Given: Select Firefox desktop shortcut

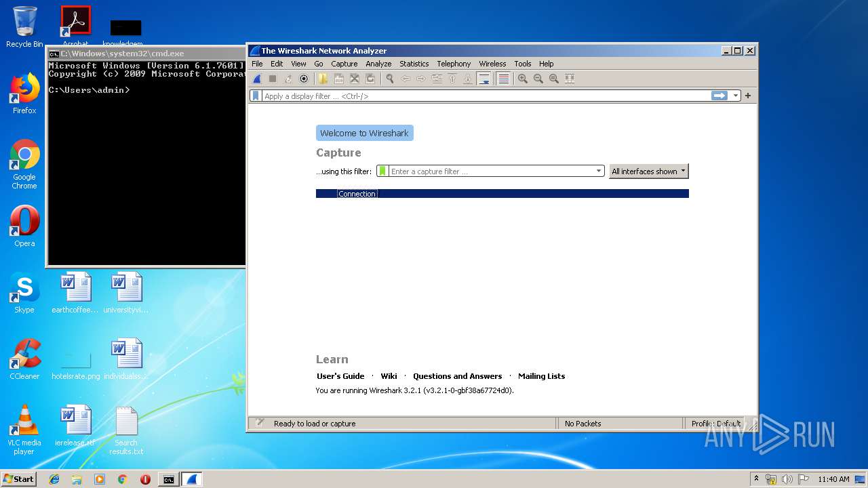Looking at the screenshot, I should pyautogui.click(x=24, y=94).
